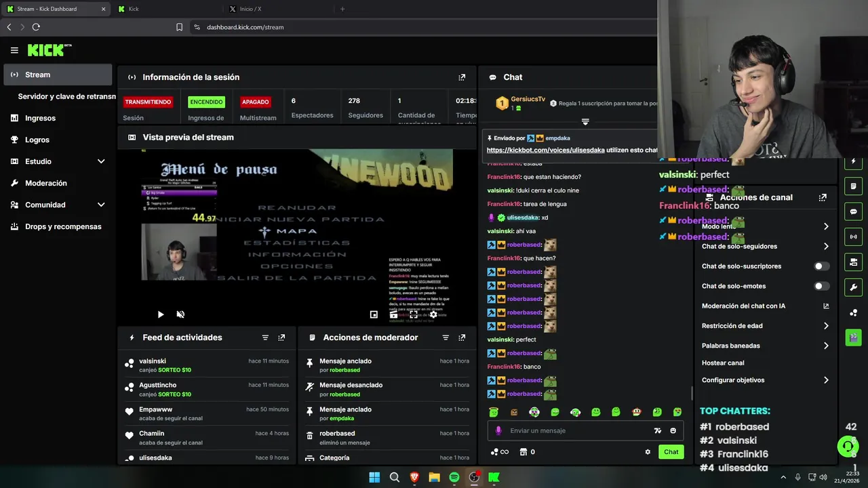This screenshot has height=488, width=868.
Task: Click the green headset support button
Action: coord(848,446)
